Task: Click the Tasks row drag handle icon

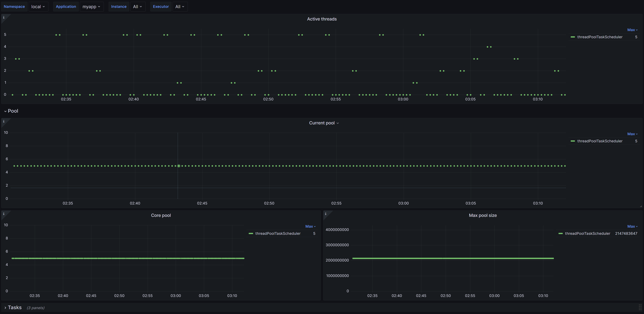Action: 640,307
